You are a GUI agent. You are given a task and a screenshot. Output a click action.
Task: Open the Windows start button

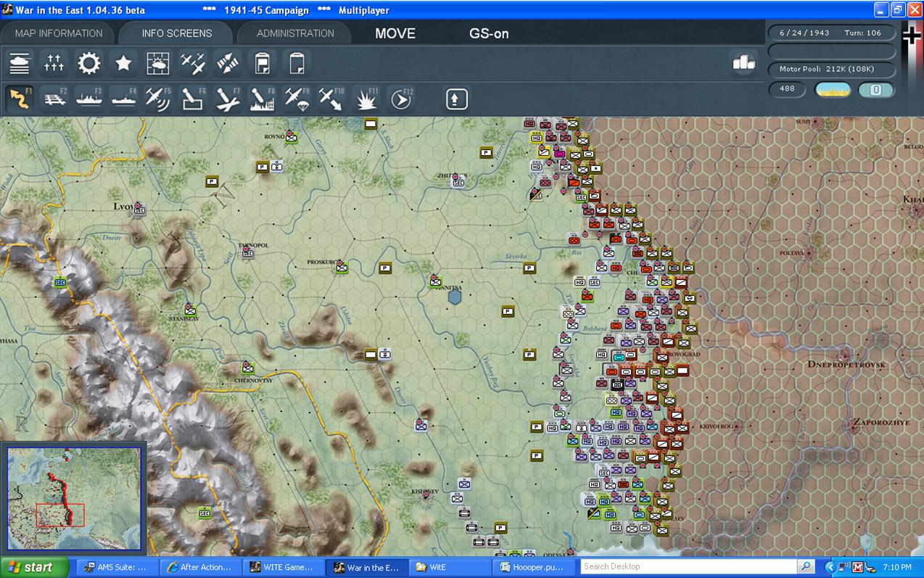34,567
